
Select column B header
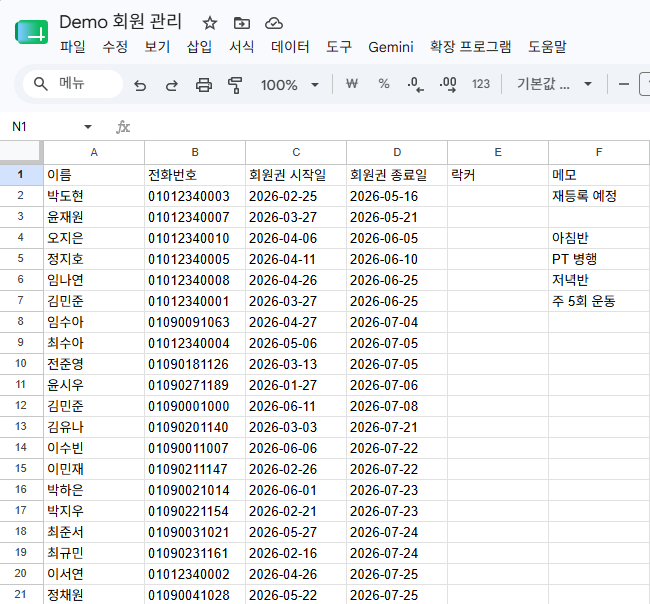[x=195, y=153]
